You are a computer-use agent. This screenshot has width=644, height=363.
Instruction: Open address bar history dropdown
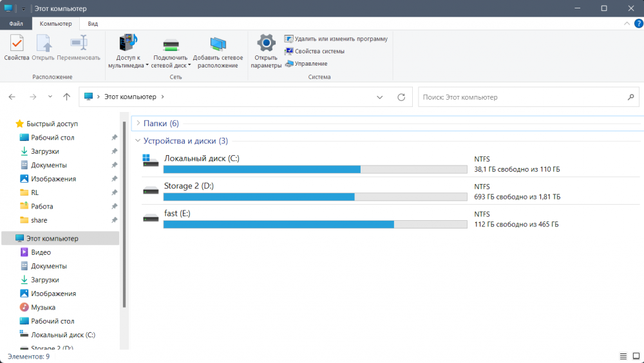click(380, 97)
